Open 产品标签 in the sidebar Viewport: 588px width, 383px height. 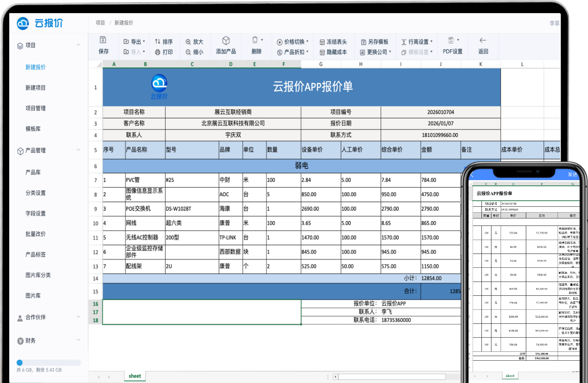coord(36,254)
